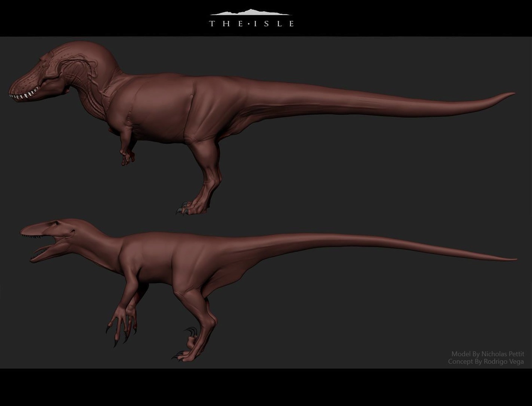Select the upper tyrannosaur model render
532x406 pixels.
pos(262,128)
